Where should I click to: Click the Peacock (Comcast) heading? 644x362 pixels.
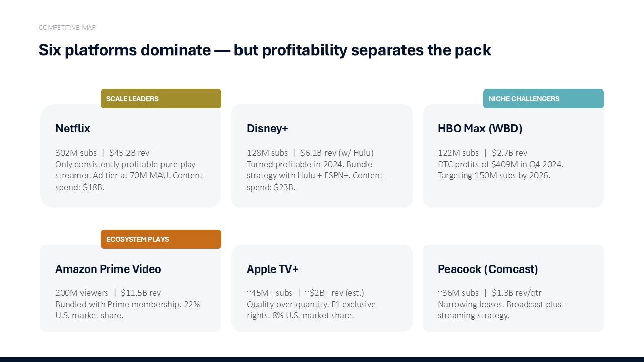pyautogui.click(x=488, y=269)
